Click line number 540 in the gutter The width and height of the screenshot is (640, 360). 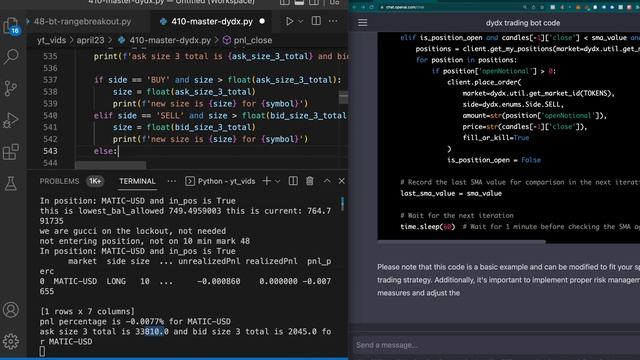[50, 116]
